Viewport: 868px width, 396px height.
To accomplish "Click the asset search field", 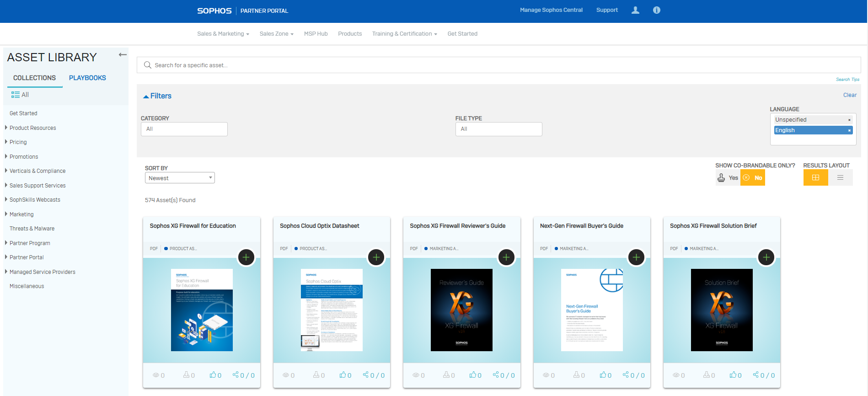I will [x=498, y=65].
